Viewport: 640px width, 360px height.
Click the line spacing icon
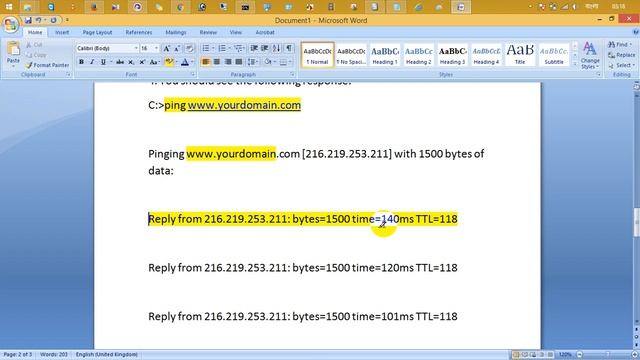click(x=252, y=62)
